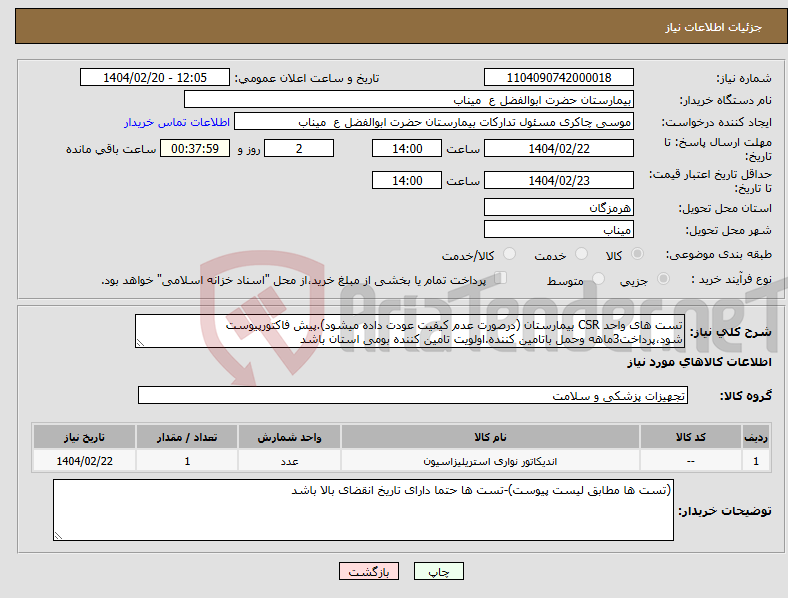Click the اطلاعات کالاهای مورد نیاز heading
This screenshot has height=598, width=788.
coord(699,362)
